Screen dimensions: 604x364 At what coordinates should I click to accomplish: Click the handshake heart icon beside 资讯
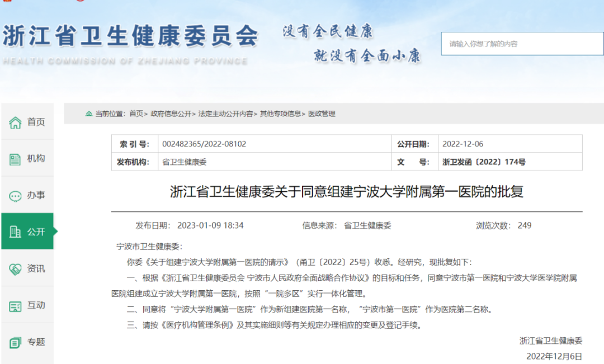(x=15, y=269)
